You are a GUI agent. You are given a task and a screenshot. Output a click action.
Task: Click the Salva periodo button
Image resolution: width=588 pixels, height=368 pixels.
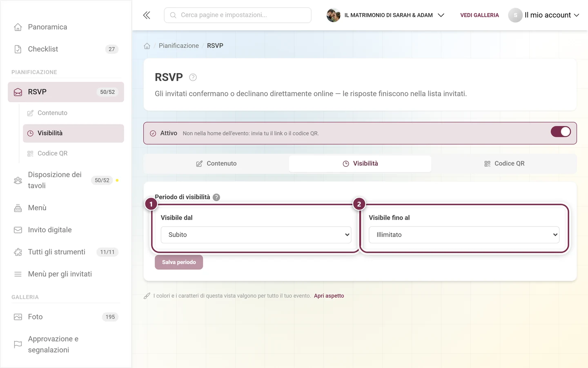coord(179,262)
